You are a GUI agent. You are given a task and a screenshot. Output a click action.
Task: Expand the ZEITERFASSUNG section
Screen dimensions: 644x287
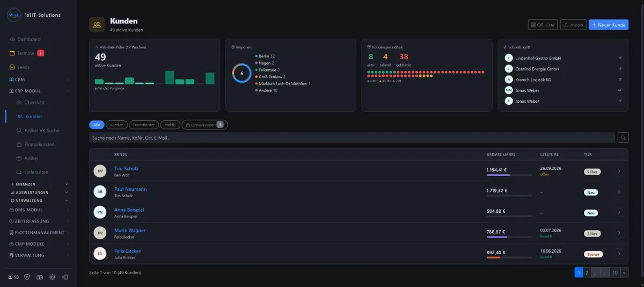pyautogui.click(x=39, y=221)
